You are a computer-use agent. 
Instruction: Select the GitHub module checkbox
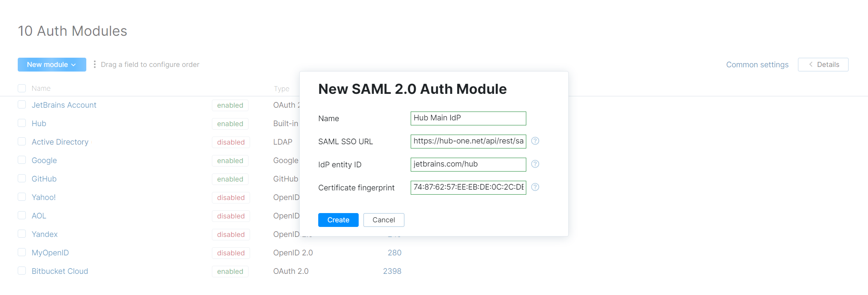(x=22, y=178)
